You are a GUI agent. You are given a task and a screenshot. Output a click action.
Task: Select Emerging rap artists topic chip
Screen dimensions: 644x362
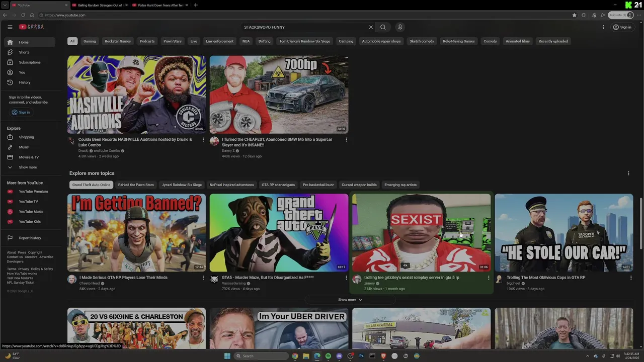400,185
